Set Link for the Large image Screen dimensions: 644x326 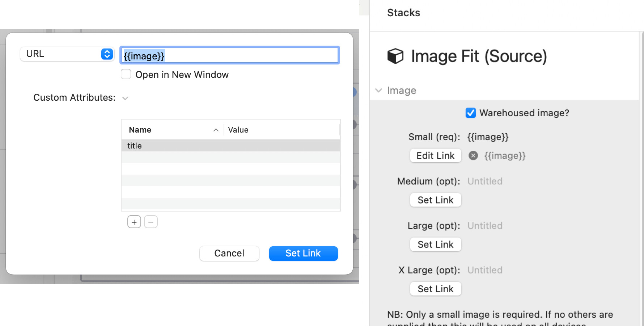(435, 244)
